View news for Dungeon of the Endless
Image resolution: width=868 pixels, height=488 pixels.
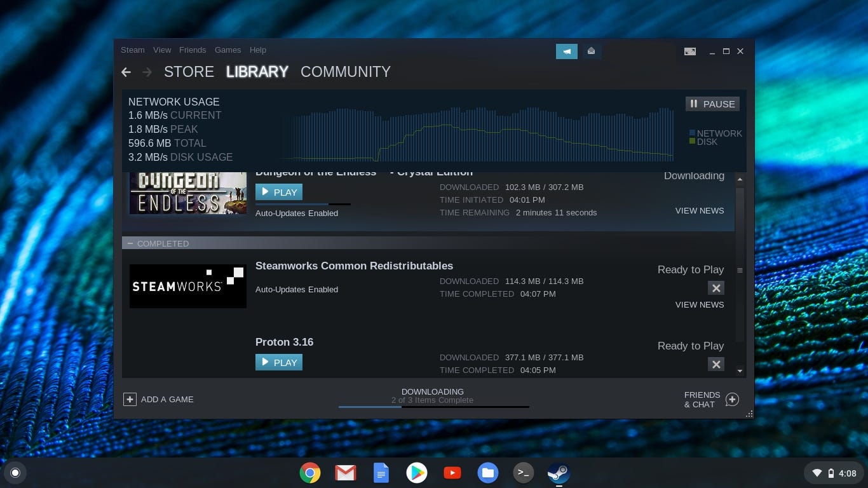tap(700, 210)
